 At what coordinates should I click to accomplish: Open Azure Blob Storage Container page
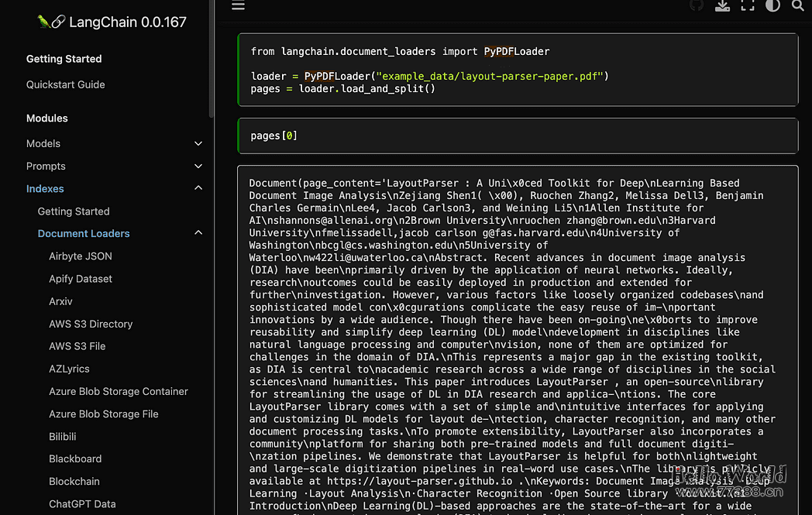click(x=119, y=391)
